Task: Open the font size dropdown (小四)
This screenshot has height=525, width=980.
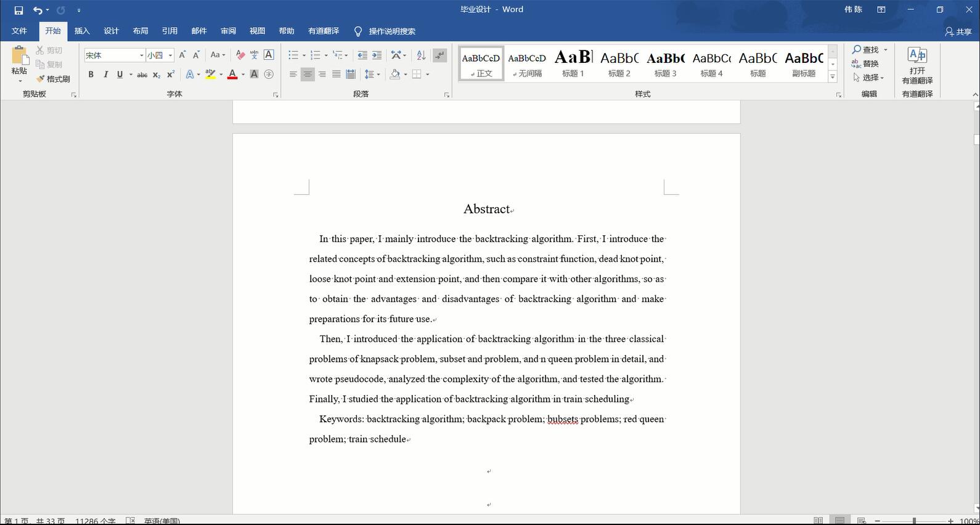Action: point(170,55)
